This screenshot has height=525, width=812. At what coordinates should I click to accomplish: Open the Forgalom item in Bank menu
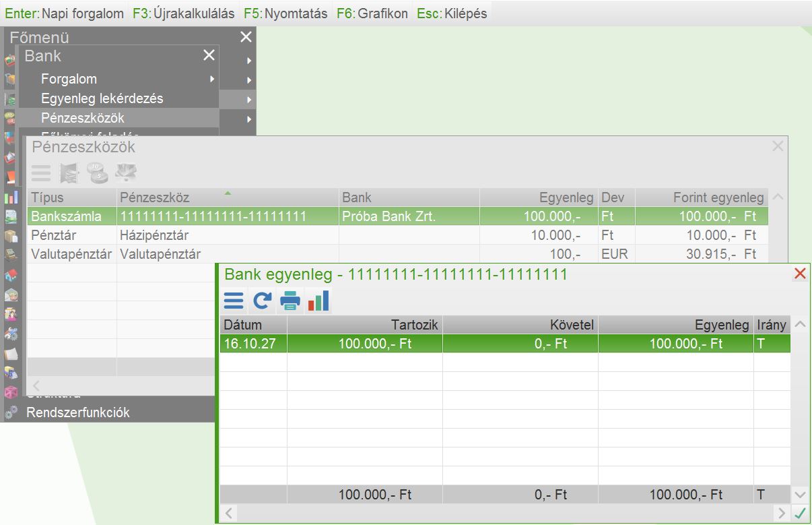[x=69, y=79]
